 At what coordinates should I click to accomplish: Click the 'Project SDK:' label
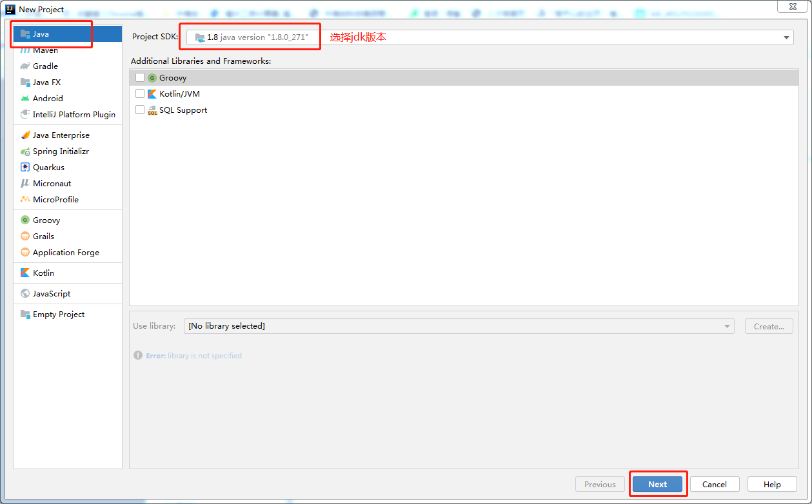155,37
